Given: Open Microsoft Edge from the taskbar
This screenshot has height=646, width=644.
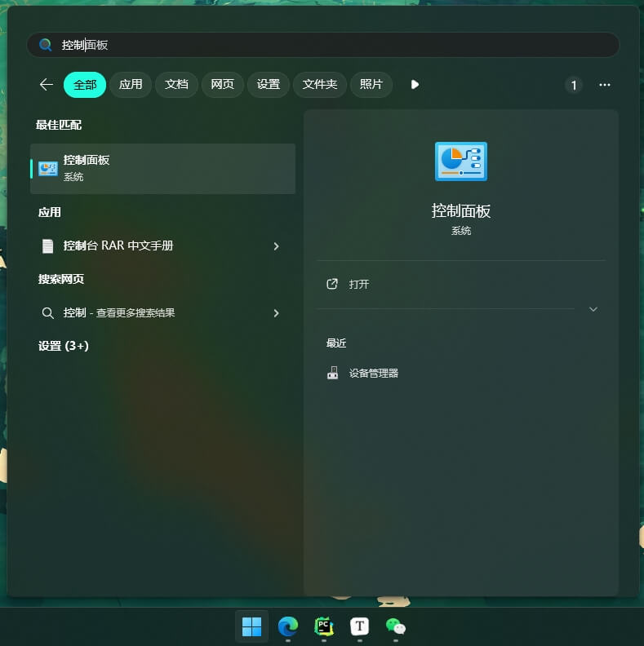Looking at the screenshot, I should point(288,626).
